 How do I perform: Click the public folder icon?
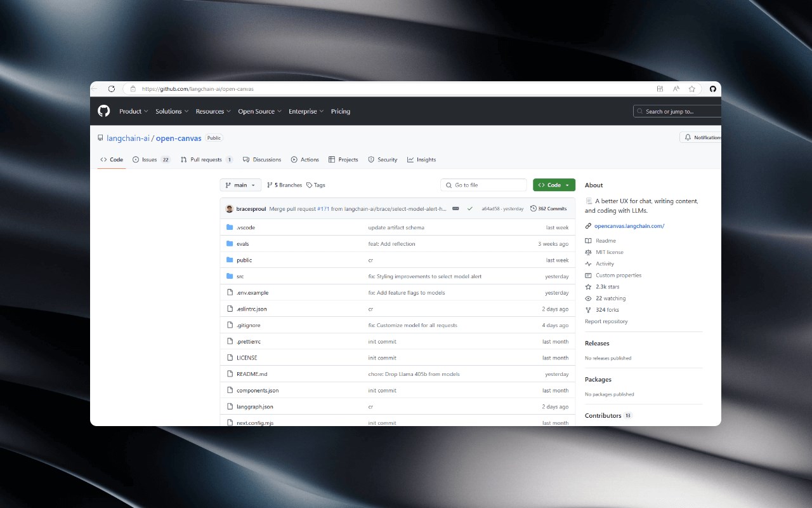click(x=230, y=260)
